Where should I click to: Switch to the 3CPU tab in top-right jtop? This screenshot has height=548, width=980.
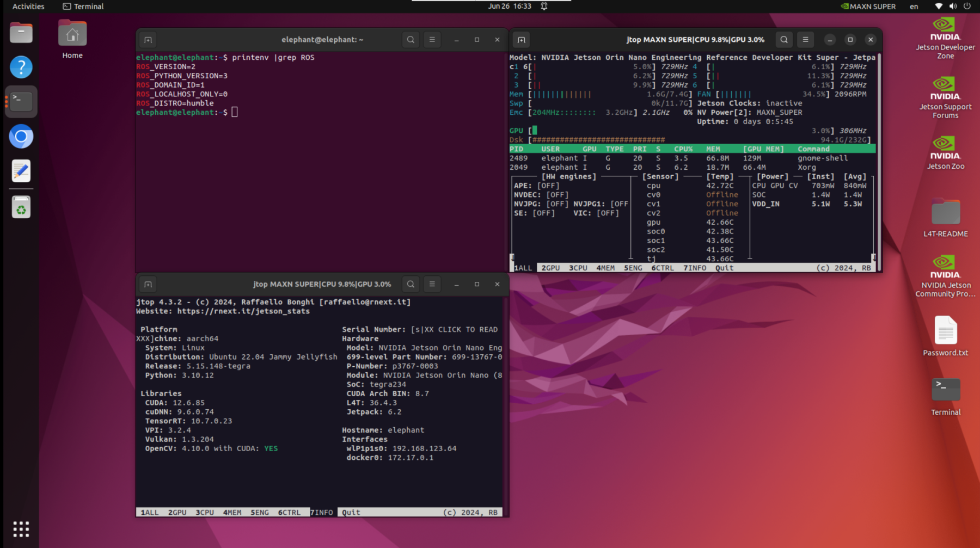click(x=578, y=268)
